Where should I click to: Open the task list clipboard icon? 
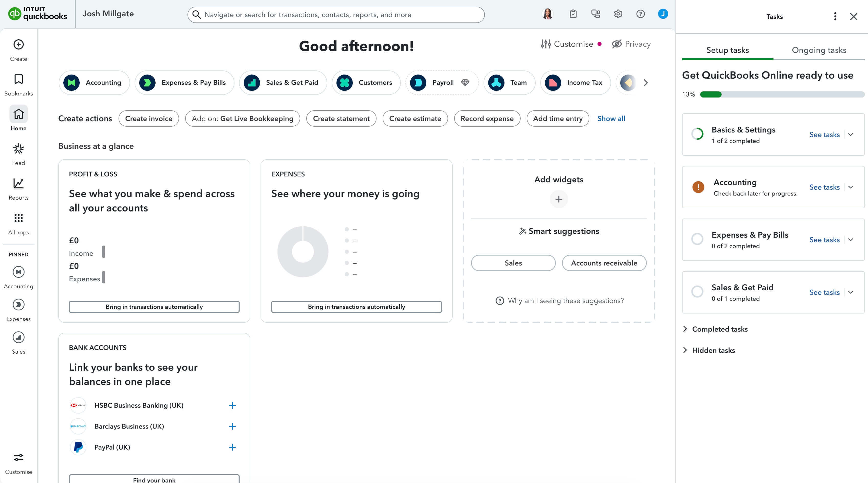tap(573, 14)
